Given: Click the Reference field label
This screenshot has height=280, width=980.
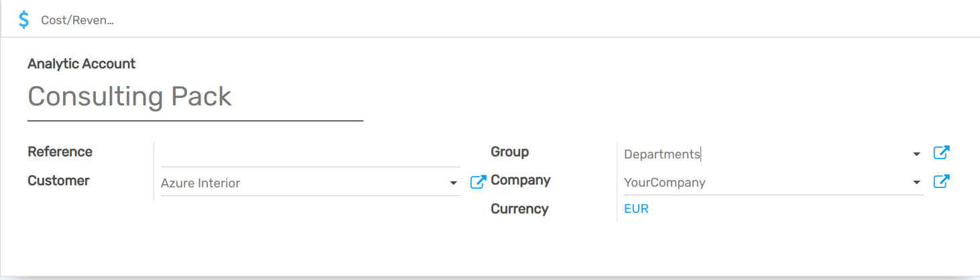Looking at the screenshot, I should pyautogui.click(x=60, y=152).
